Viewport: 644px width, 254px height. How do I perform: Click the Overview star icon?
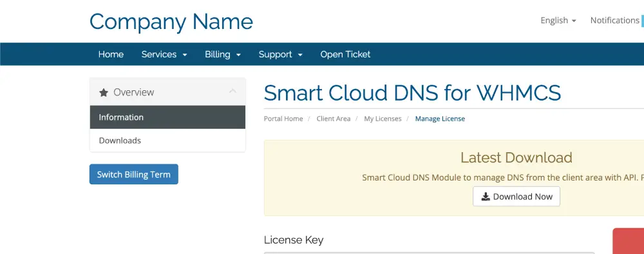click(x=104, y=92)
